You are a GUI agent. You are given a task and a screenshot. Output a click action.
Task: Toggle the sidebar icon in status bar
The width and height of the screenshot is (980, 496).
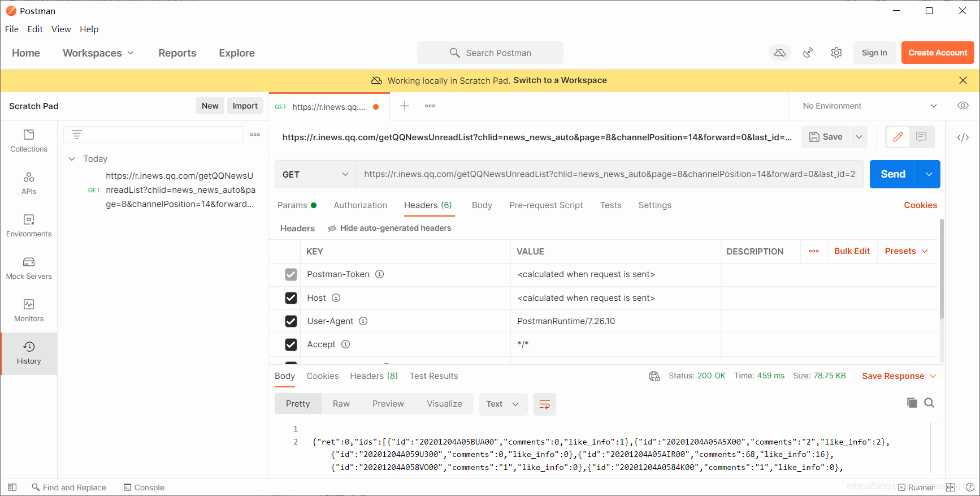tap(12, 487)
